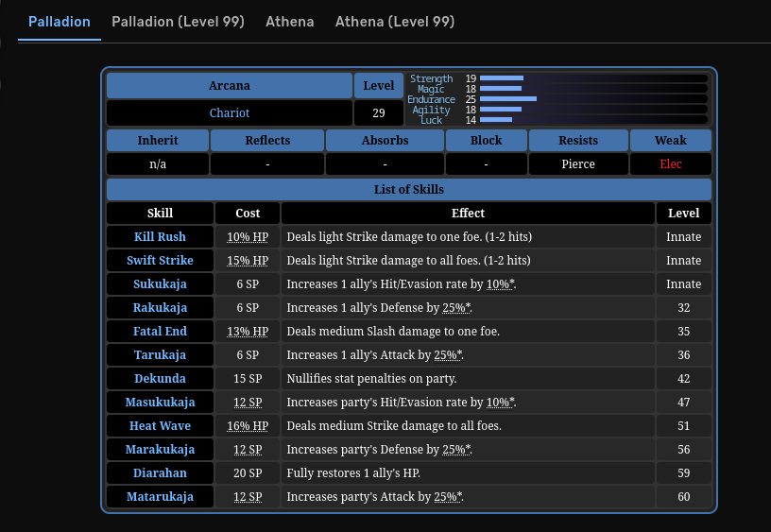Click the n/a inherit value
The image size is (771, 532).
point(158,164)
